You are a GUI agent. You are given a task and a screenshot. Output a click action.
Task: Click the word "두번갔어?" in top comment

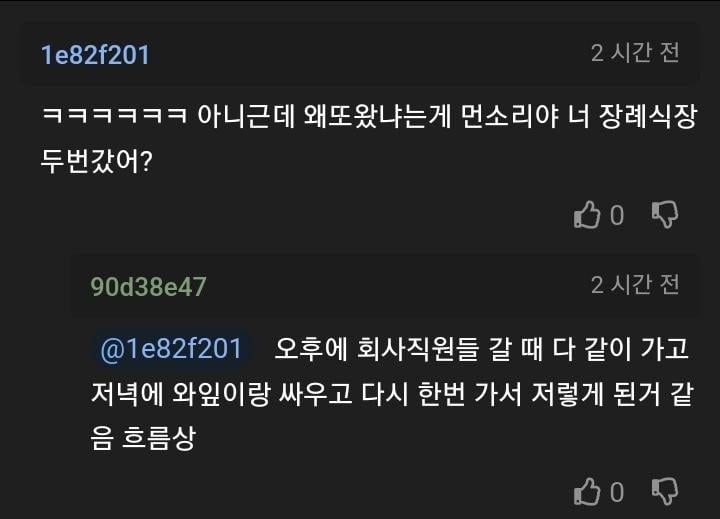[x=96, y=161]
